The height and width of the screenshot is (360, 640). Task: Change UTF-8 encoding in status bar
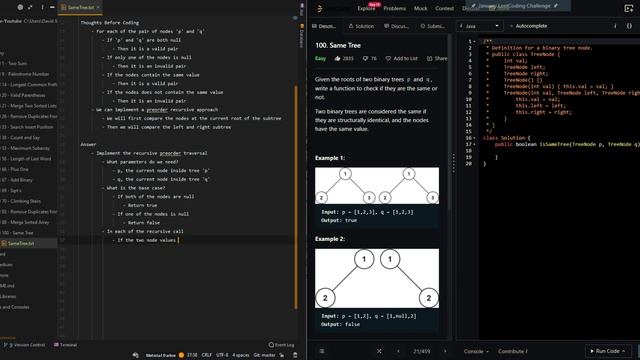point(222,355)
